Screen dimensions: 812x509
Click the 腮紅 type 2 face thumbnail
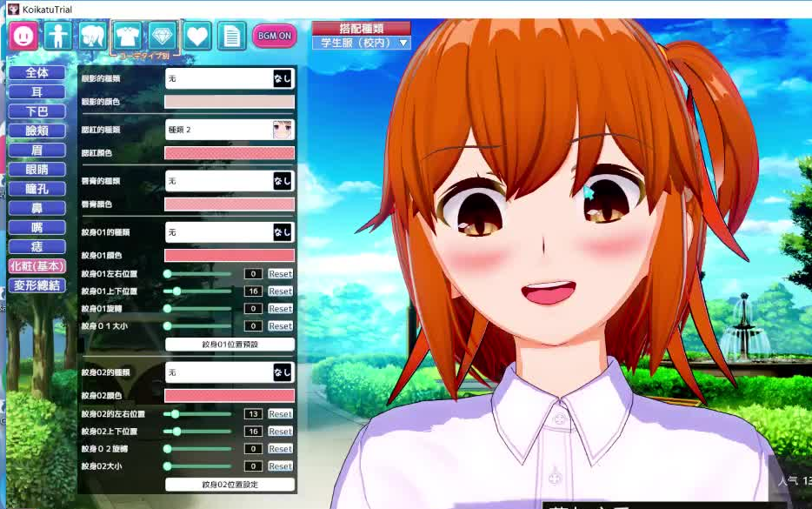pos(283,130)
